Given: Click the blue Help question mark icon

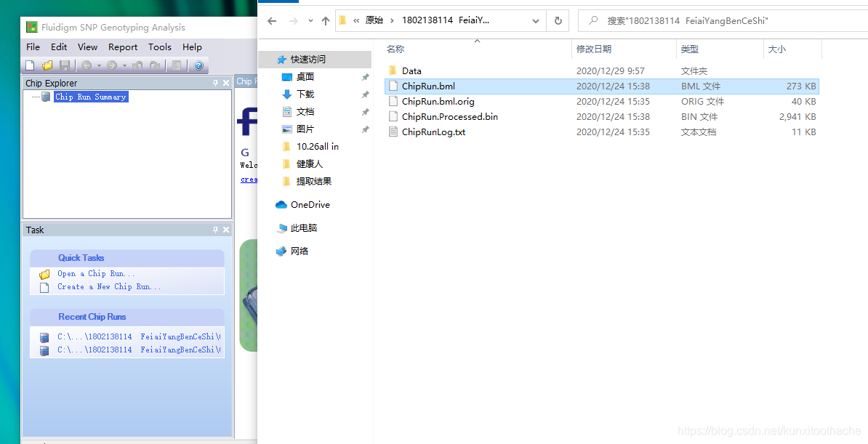Looking at the screenshot, I should [x=198, y=65].
